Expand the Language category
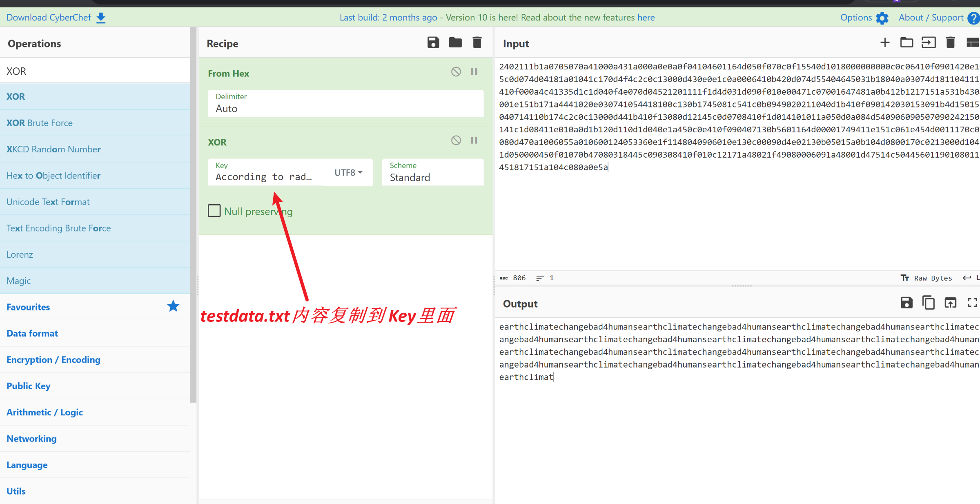Image resolution: width=980 pixels, height=504 pixels. 95,465
